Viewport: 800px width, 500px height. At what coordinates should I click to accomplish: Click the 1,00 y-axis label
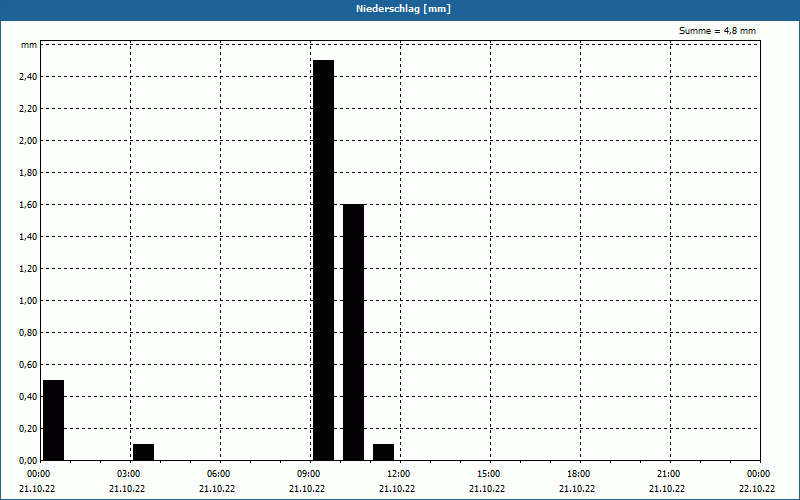[28, 301]
